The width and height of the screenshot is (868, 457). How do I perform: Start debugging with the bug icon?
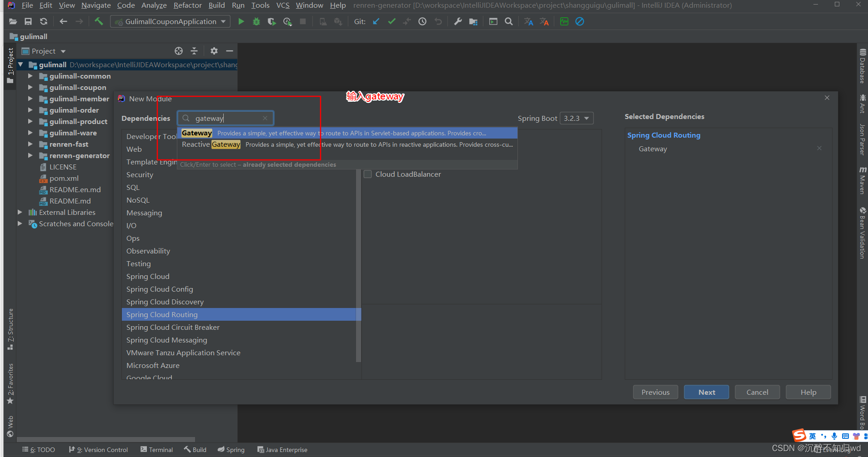click(256, 21)
